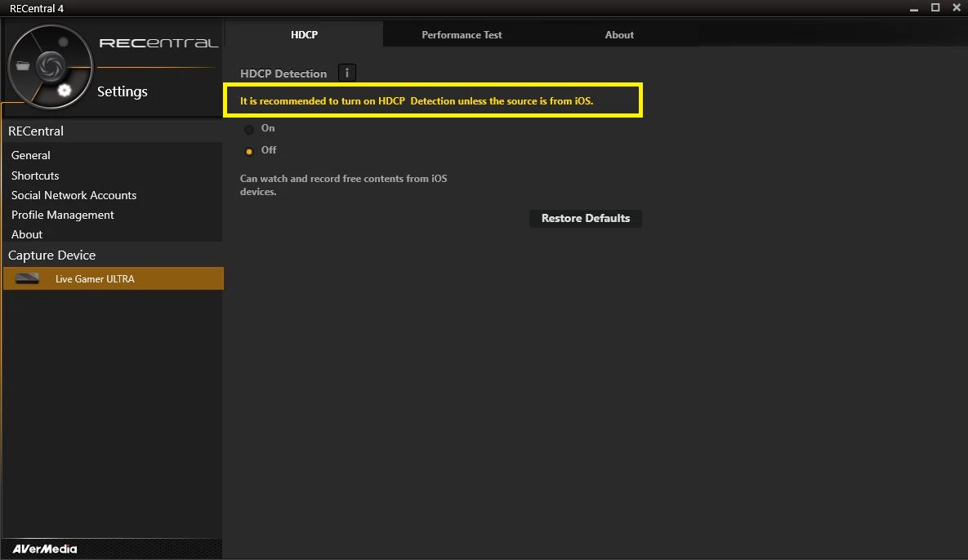Click the RECentral 4 window title
The image size is (968, 560).
pos(37,9)
